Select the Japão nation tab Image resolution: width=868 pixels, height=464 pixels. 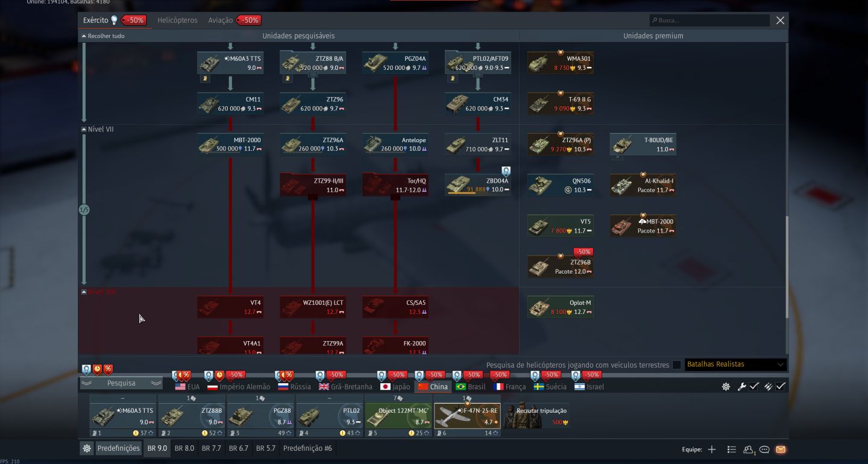pyautogui.click(x=395, y=387)
